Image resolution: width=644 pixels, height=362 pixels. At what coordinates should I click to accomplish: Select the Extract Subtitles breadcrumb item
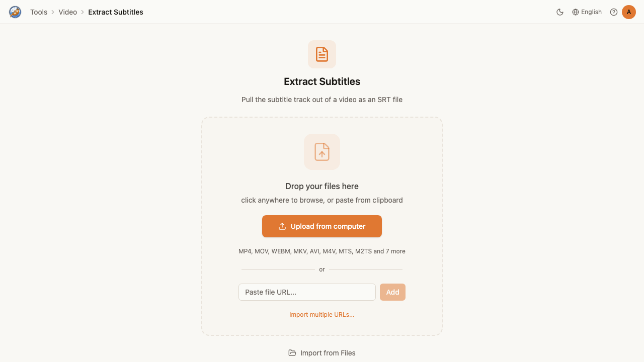pos(116,12)
